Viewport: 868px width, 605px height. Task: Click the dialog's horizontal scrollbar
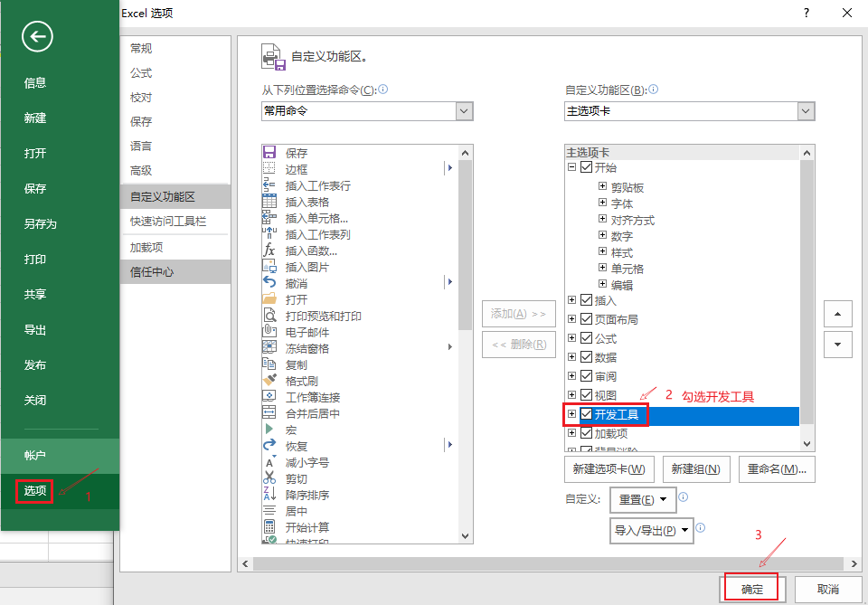pos(549,564)
